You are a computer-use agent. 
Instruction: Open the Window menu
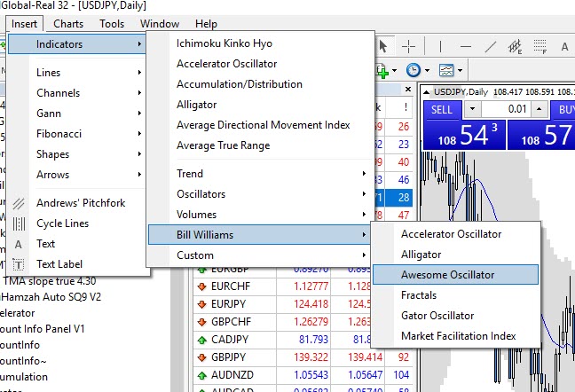click(x=160, y=24)
